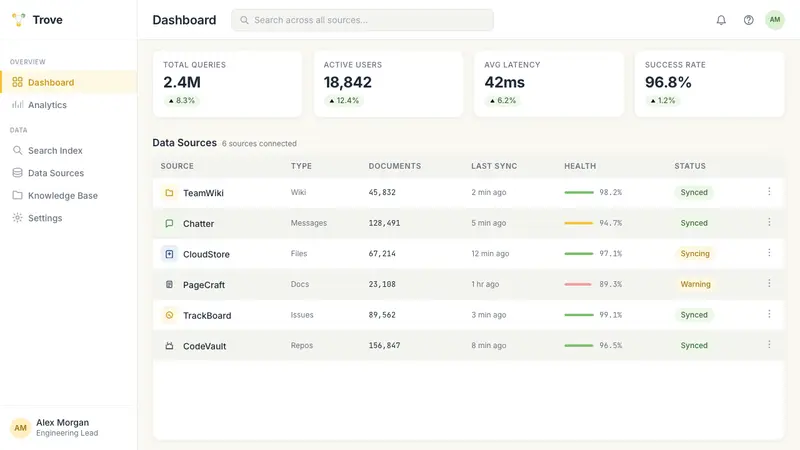Image resolution: width=800 pixels, height=450 pixels.
Task: Open the Chatter row more-options menu
Action: tap(769, 222)
